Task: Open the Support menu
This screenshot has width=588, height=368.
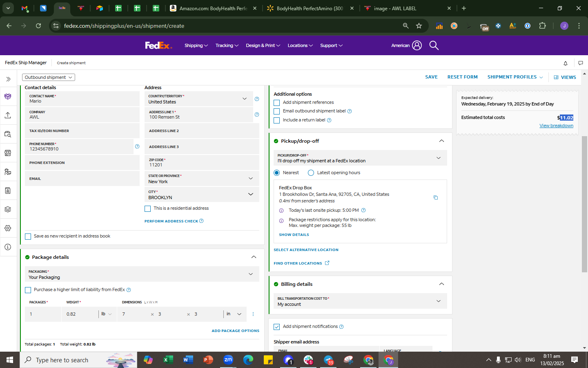Action: [x=331, y=45]
